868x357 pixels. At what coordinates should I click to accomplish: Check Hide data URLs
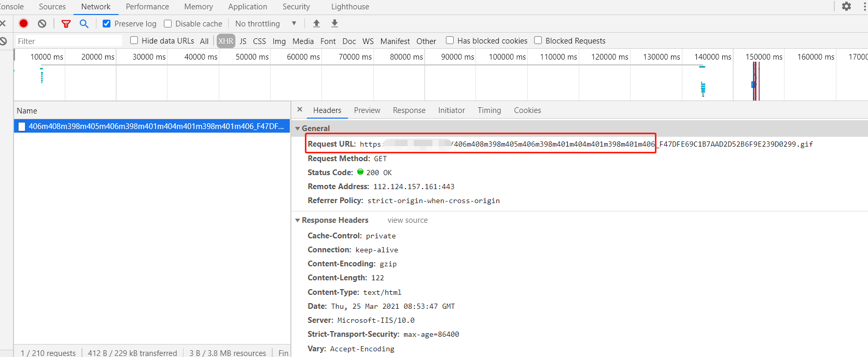pyautogui.click(x=134, y=40)
